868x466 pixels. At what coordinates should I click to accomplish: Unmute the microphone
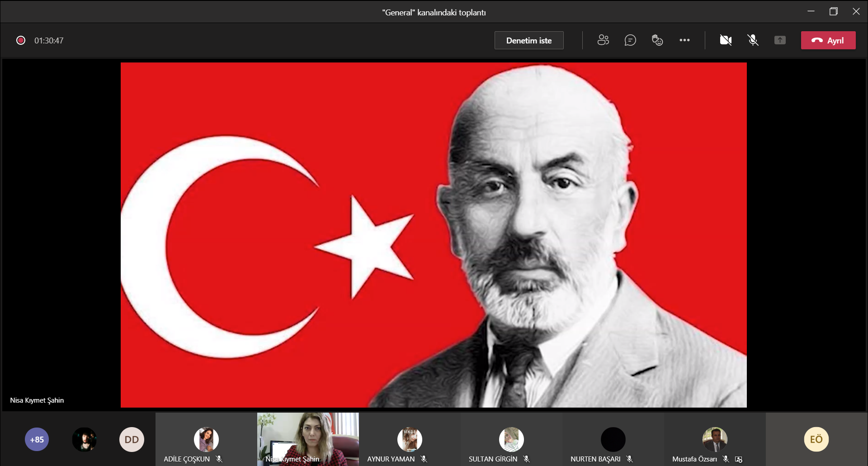753,40
